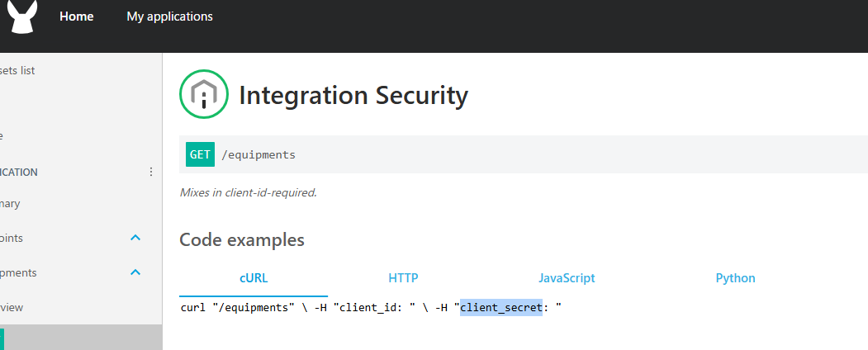This screenshot has height=350, width=868.
Task: Click the /equipments endpoint path bar
Action: [524, 154]
